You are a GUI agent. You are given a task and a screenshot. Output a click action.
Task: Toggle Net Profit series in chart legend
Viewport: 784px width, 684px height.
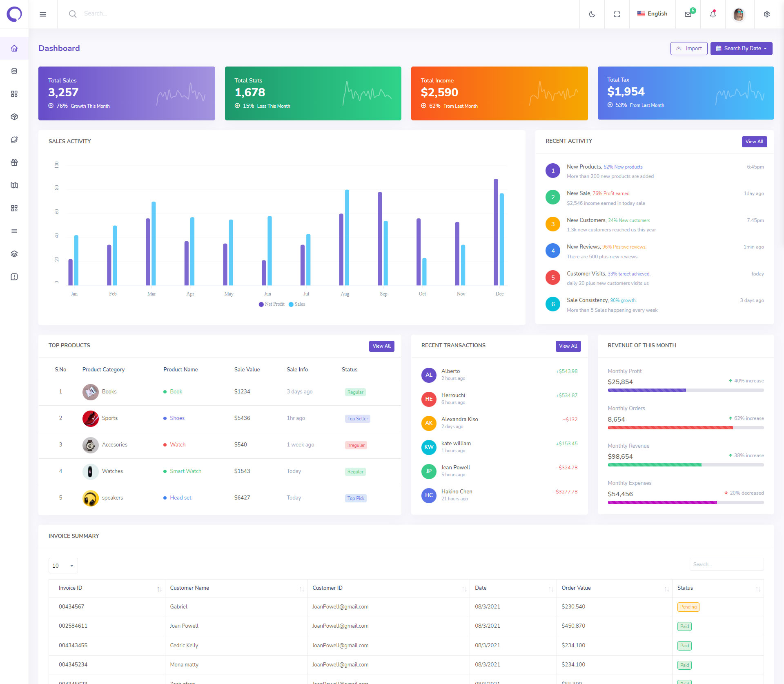[x=272, y=304]
